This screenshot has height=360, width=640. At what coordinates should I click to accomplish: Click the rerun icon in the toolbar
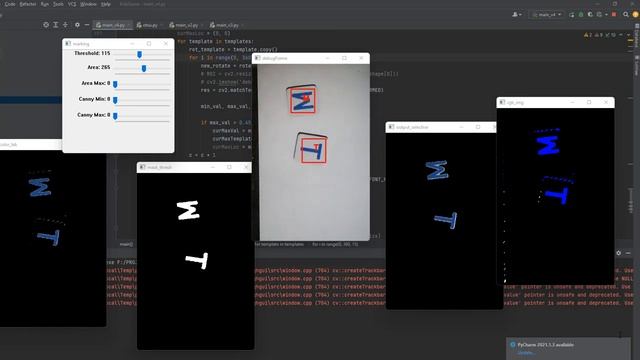point(572,15)
